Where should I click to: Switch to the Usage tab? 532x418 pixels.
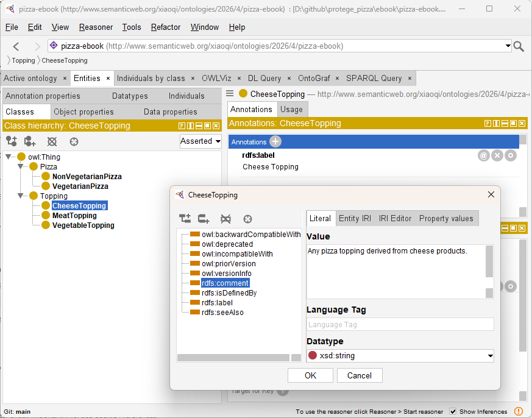(291, 109)
